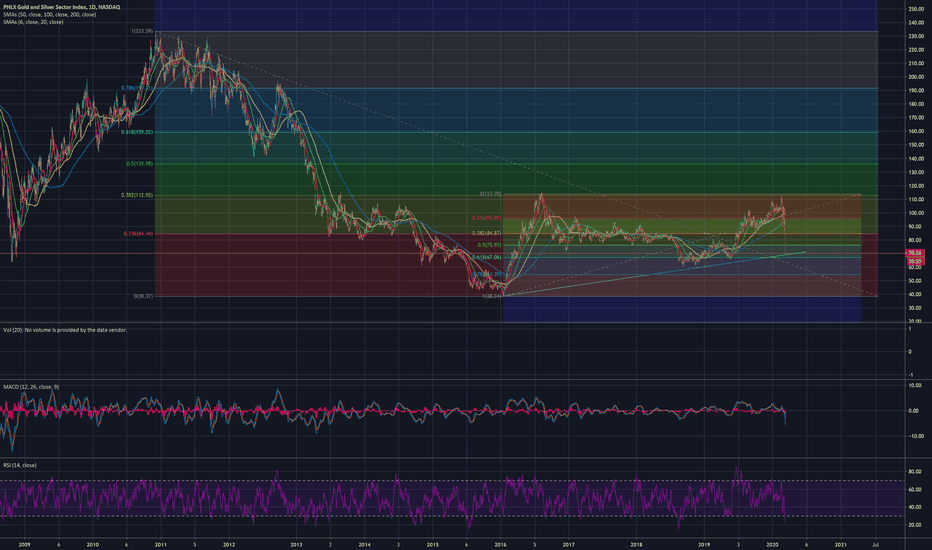Click the PHLX Gold and Silver Sector Index title
Viewport: 932px width, 550px height.
(61, 7)
